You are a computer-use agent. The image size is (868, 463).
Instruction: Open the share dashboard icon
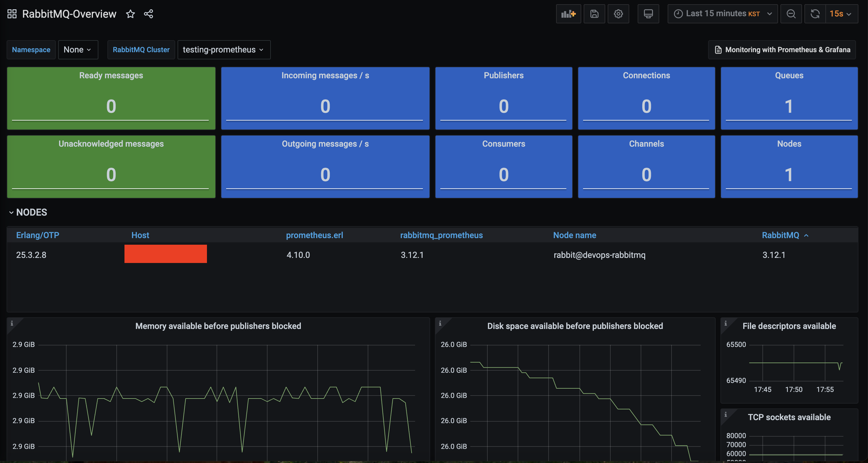click(148, 14)
